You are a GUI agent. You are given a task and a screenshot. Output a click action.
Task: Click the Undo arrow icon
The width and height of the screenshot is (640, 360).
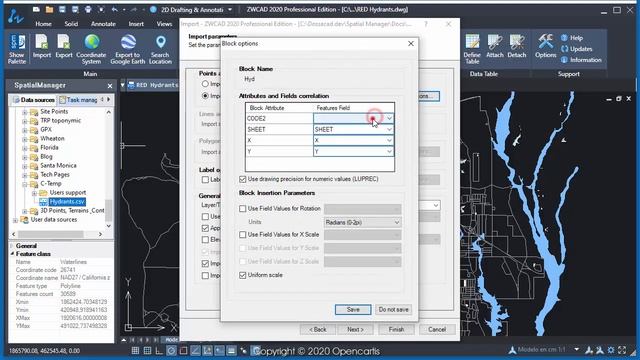coord(115,9)
